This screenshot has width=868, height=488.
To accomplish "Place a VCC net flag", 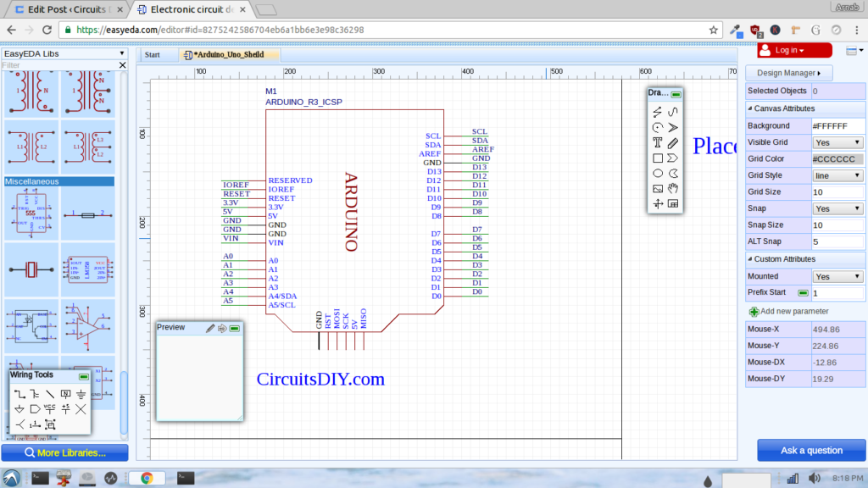I will [50, 409].
